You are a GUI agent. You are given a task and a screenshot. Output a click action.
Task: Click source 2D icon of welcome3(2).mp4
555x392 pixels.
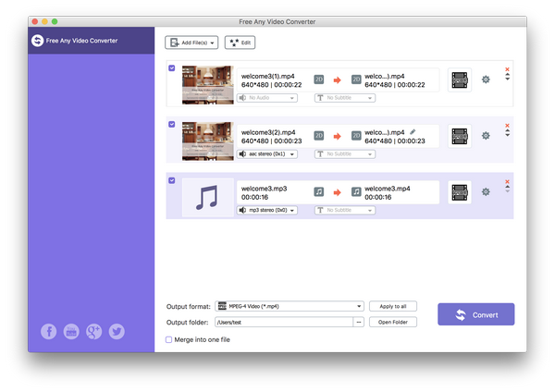point(319,136)
